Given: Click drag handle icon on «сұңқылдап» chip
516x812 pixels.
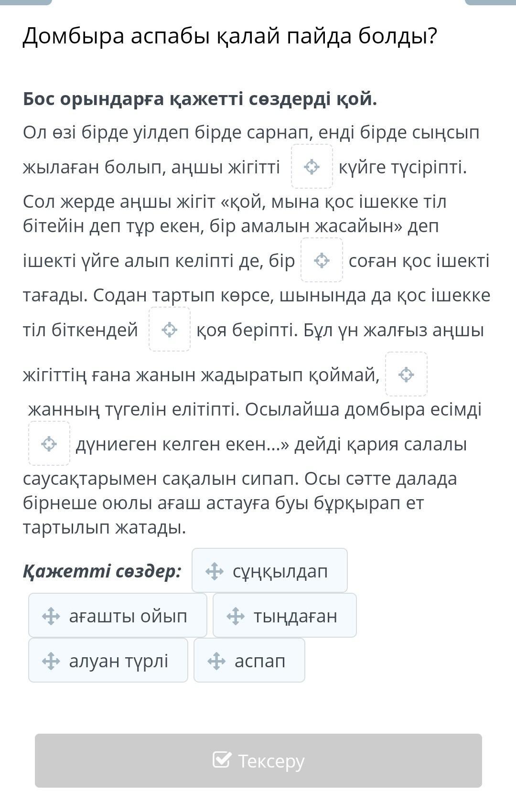Looking at the screenshot, I should coord(215,571).
